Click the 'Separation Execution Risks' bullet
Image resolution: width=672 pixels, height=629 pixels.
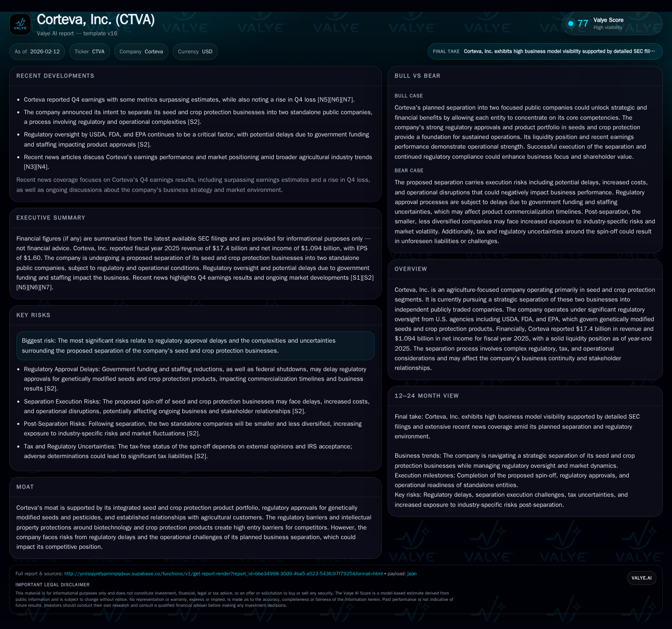[x=197, y=406]
